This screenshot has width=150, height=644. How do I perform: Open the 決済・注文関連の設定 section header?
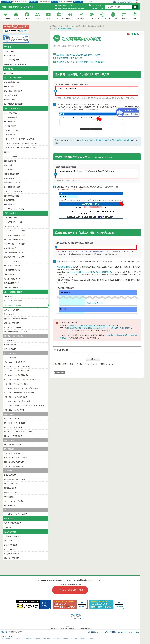[x=26, y=292]
